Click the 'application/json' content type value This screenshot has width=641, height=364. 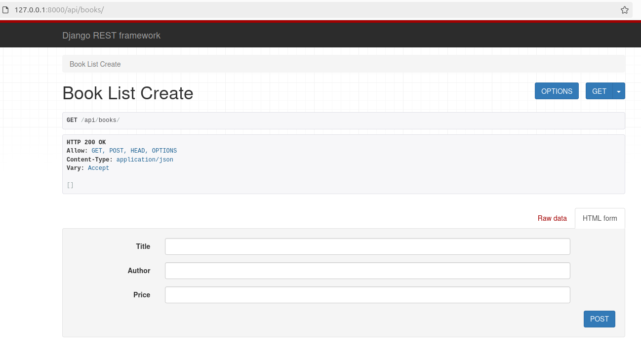(145, 160)
